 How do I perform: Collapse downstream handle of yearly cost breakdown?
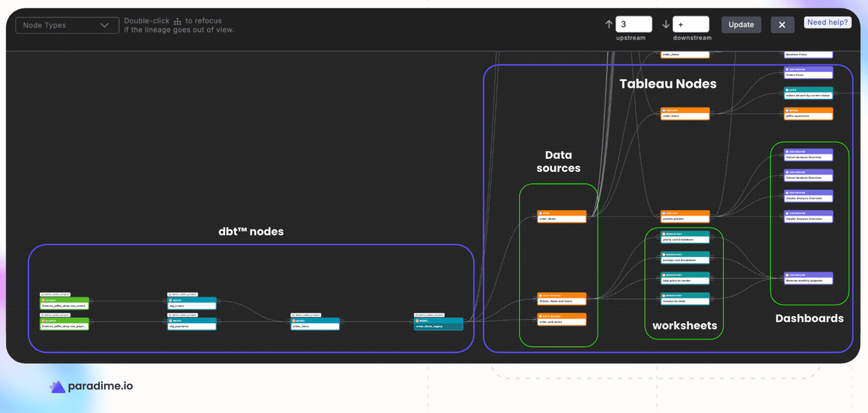(712, 237)
